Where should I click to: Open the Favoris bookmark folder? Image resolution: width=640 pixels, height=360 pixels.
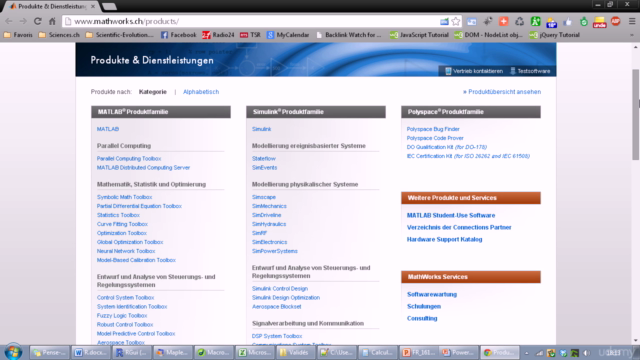coord(18,35)
